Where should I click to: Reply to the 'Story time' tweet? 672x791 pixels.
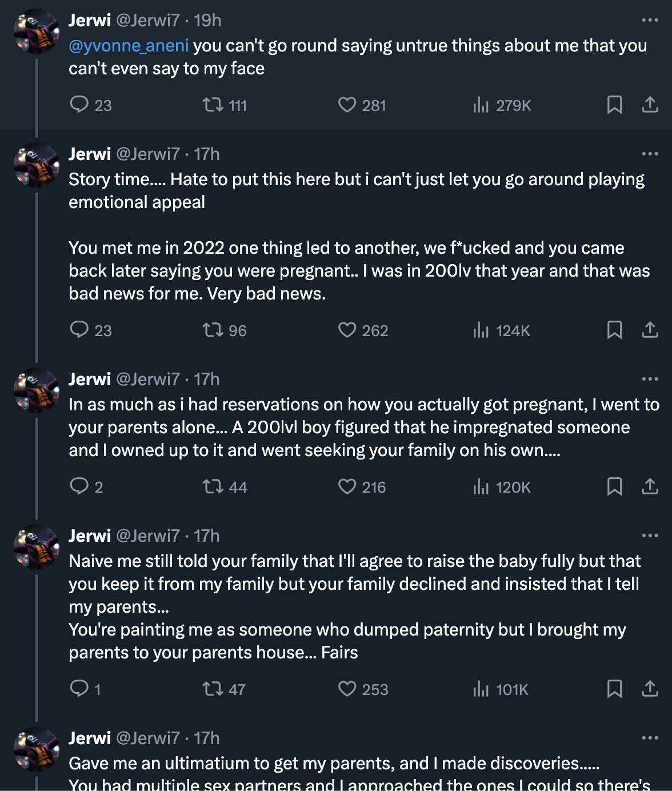79,330
